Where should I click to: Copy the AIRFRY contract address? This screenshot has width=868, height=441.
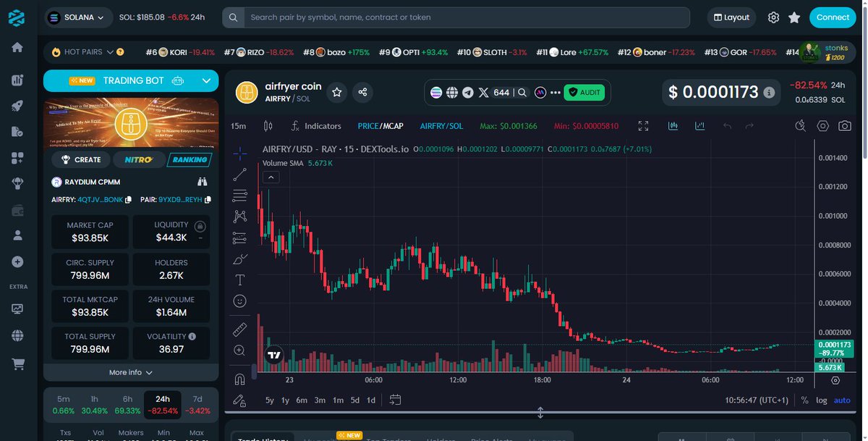(x=129, y=199)
